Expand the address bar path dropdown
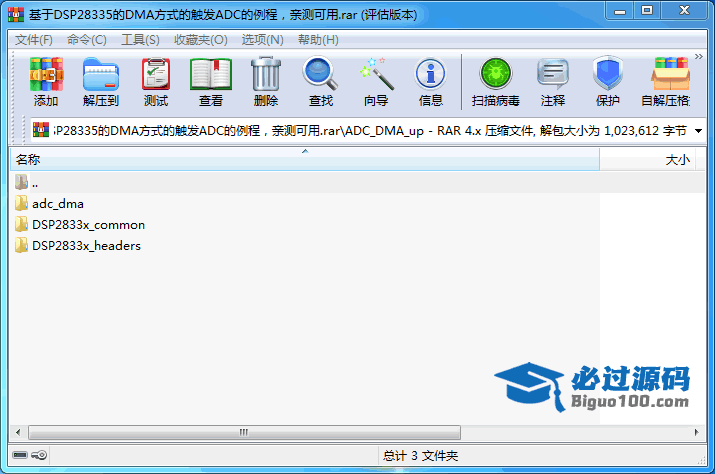 click(x=698, y=131)
